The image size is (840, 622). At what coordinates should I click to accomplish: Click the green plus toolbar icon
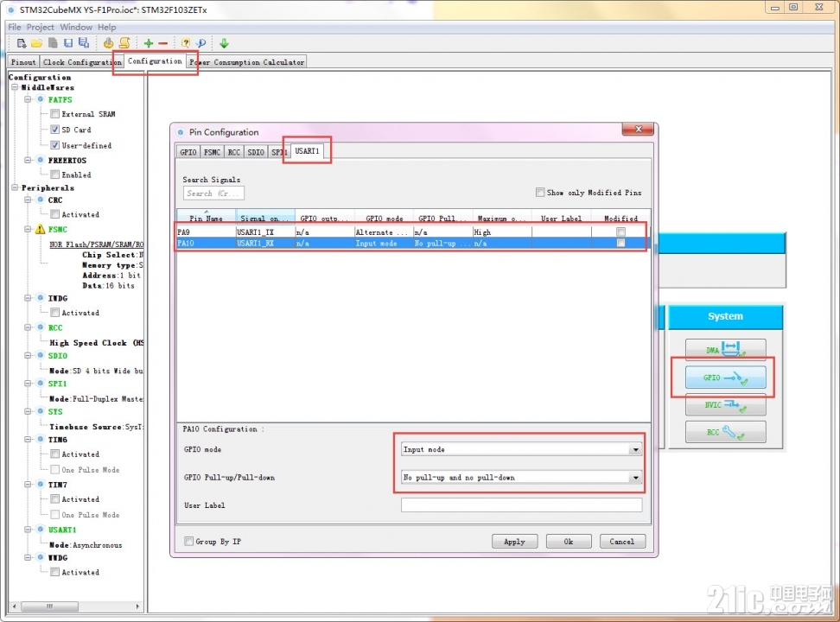[x=149, y=43]
